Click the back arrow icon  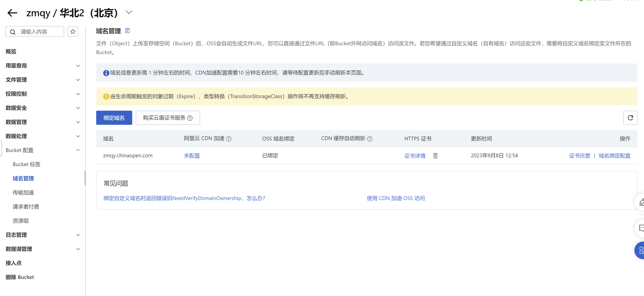pos(12,13)
